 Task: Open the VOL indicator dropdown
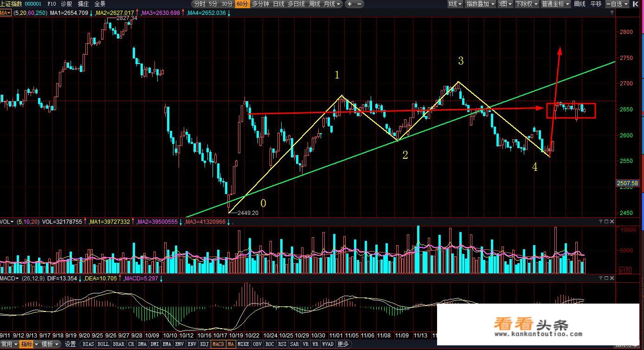click(7, 222)
